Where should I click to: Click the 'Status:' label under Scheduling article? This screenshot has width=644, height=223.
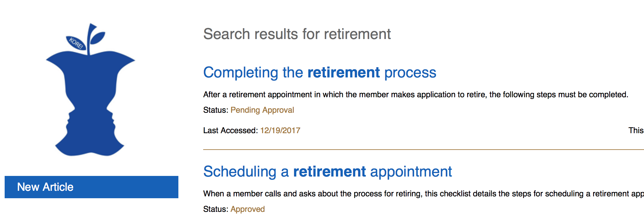click(x=216, y=209)
